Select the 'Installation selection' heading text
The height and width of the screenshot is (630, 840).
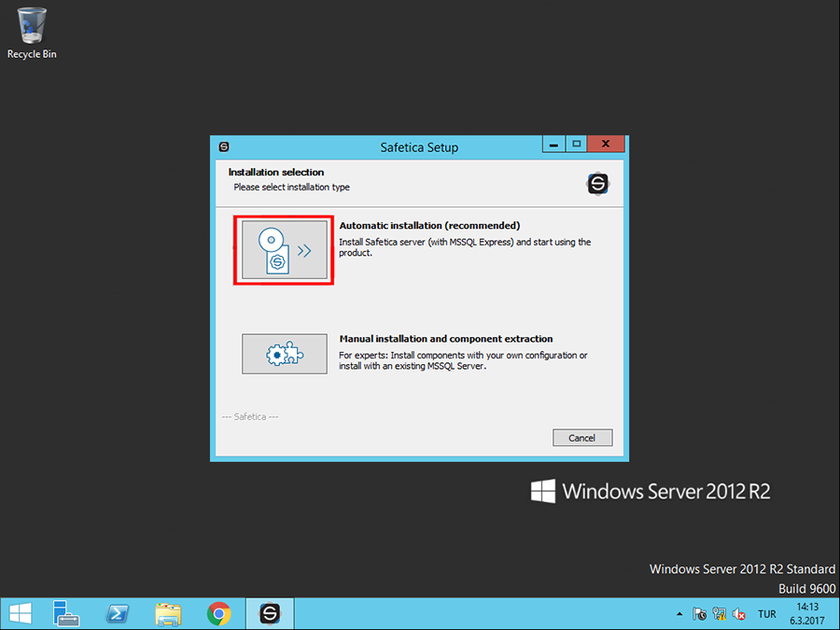point(276,172)
